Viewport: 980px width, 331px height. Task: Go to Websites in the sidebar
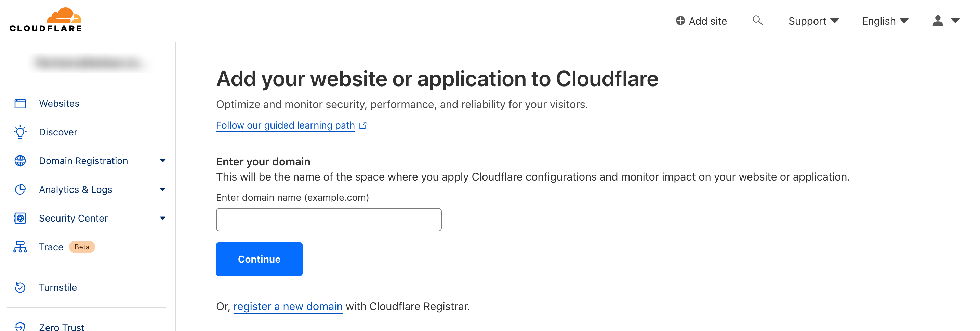coord(59,104)
